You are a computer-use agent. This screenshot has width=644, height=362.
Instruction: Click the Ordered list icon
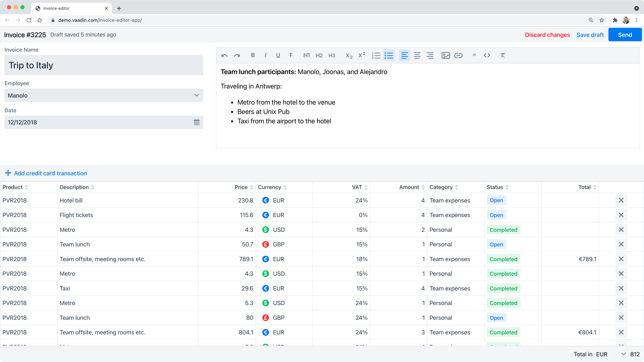376,55
